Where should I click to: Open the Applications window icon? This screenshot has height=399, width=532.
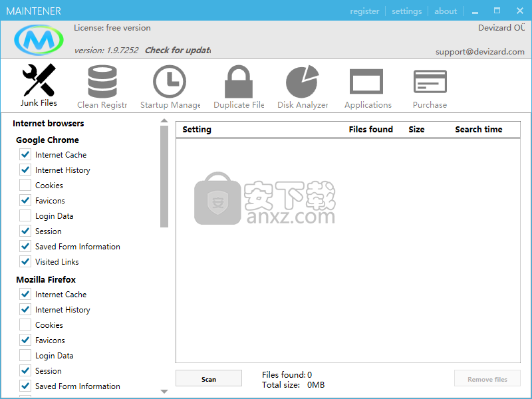click(x=367, y=82)
